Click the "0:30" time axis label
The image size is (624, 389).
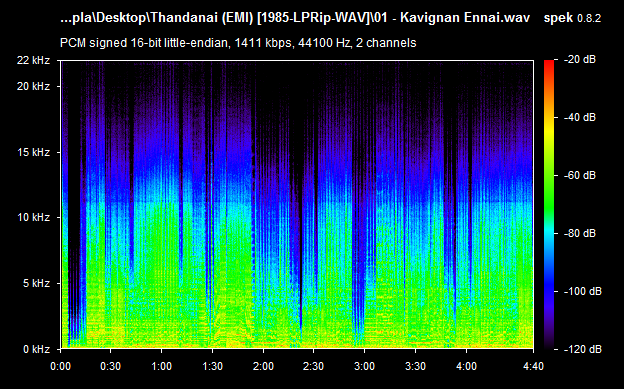point(111,366)
